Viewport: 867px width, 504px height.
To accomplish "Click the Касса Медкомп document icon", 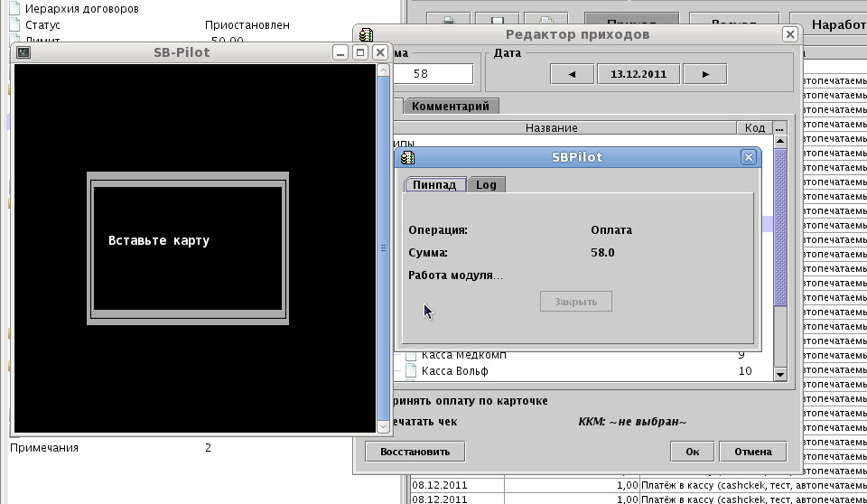I will pyautogui.click(x=411, y=356).
